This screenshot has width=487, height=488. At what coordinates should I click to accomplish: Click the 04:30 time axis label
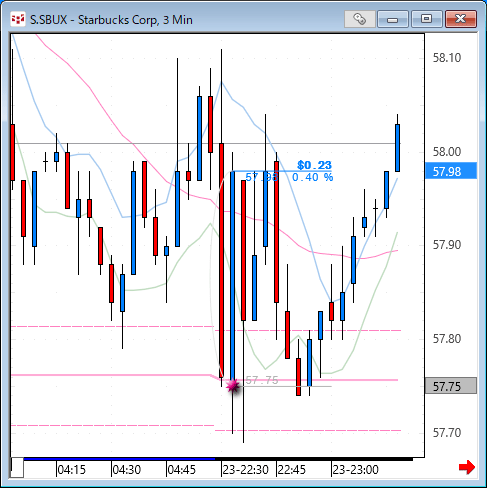pyautogui.click(x=127, y=470)
